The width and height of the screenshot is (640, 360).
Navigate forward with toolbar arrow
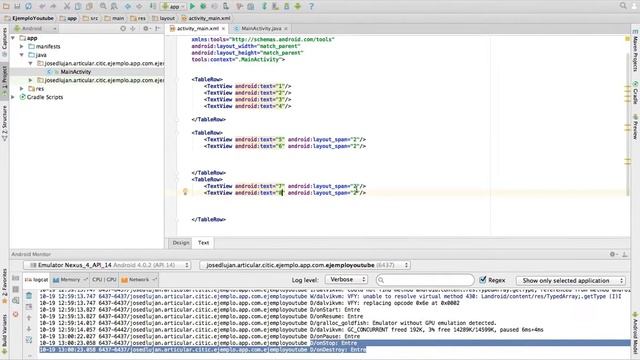tap(139, 6)
